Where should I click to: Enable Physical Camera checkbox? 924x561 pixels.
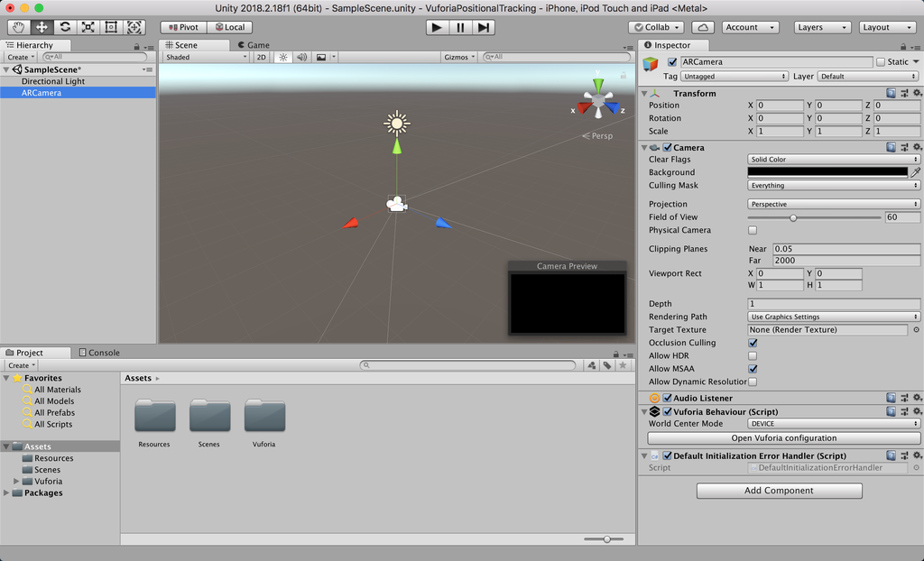tap(753, 230)
